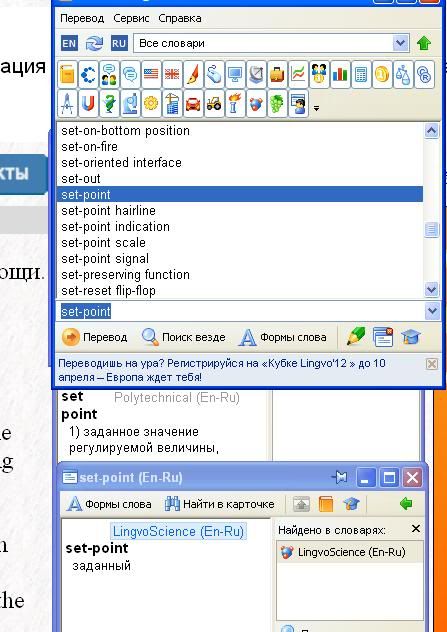Open the Сервис menu

[x=131, y=19]
